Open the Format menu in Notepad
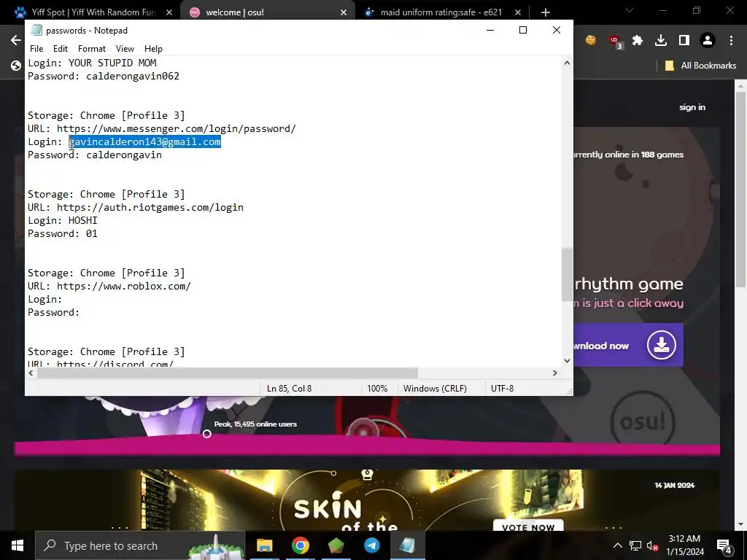This screenshot has width=747, height=560. (x=92, y=49)
